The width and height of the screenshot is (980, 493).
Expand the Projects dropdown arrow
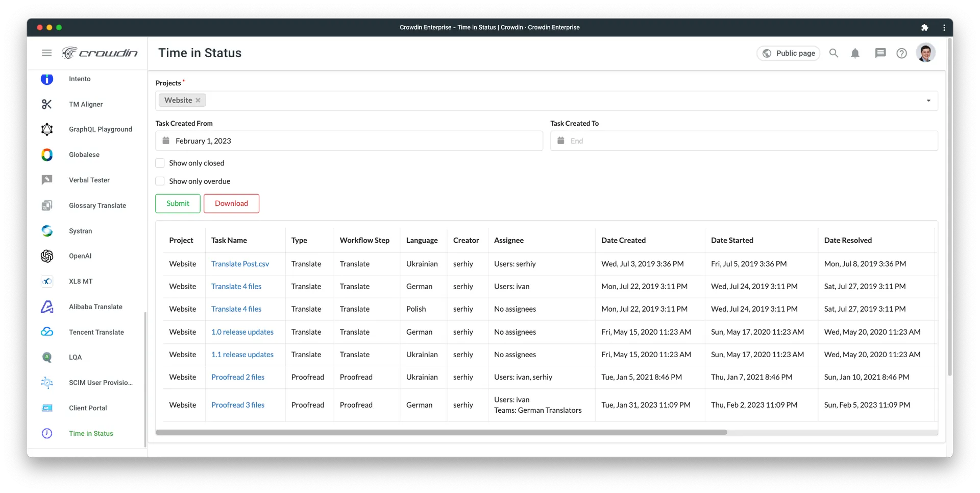(928, 101)
